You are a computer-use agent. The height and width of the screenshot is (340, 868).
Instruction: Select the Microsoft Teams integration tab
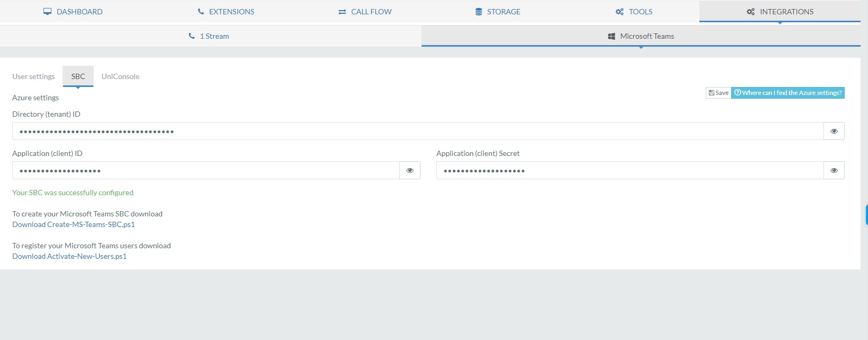[x=641, y=36]
